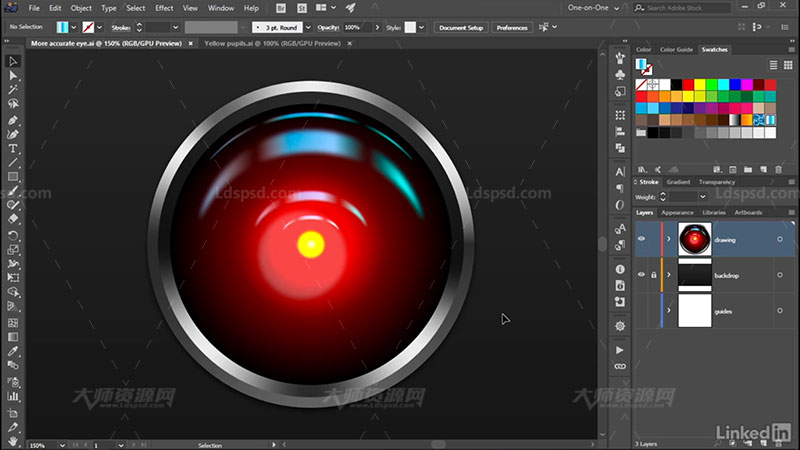Viewport: 800px width, 450px height.
Task: Expand the drawing layer contents
Action: [x=669, y=239]
